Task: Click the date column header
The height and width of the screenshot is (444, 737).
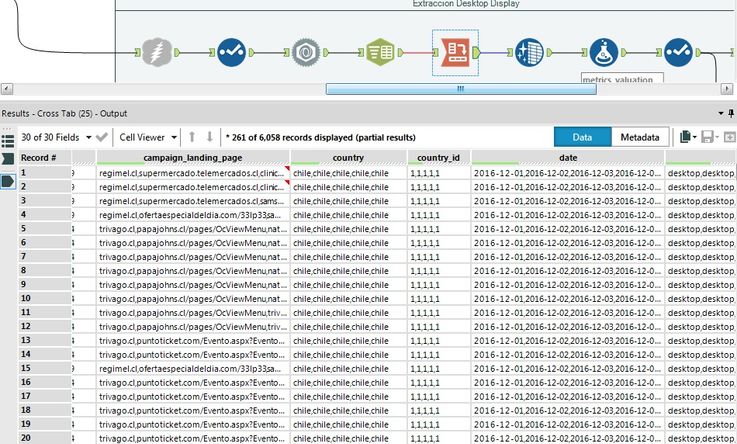Action: tap(568, 158)
